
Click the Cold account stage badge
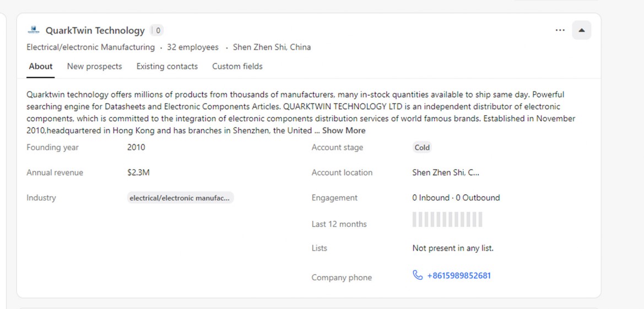422,148
